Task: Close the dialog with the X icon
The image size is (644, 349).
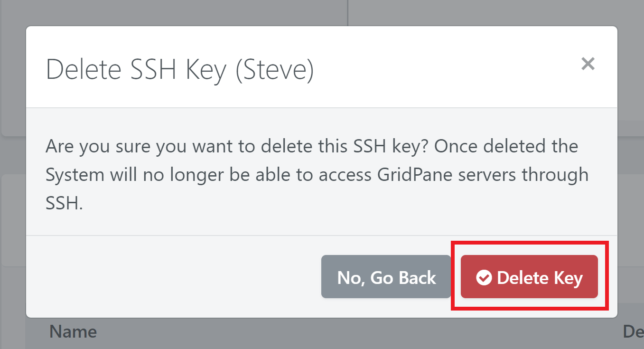Action: click(588, 64)
